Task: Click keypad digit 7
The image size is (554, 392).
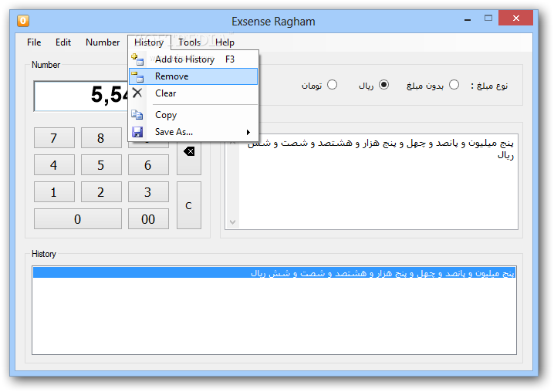Action: click(x=54, y=138)
